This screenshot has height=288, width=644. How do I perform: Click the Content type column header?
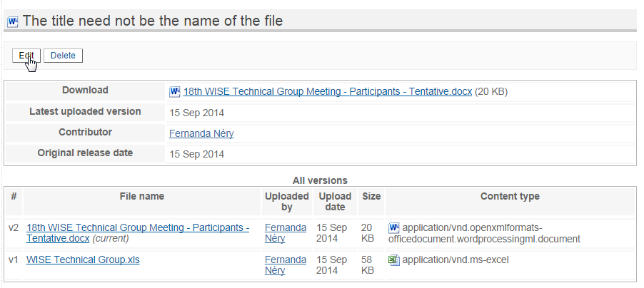pyautogui.click(x=510, y=197)
